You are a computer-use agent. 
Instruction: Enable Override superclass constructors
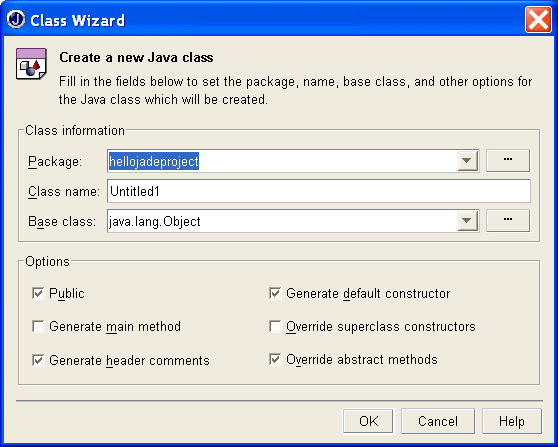coord(275,326)
